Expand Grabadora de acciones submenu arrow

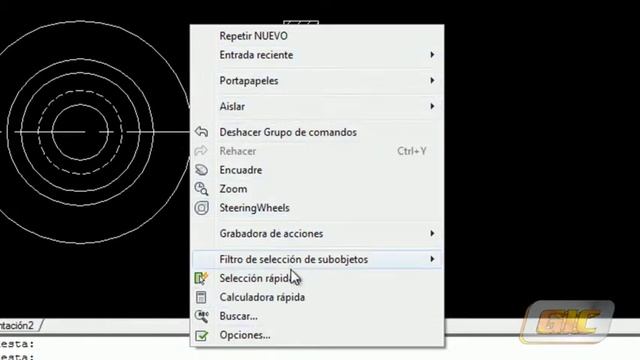pos(432,233)
